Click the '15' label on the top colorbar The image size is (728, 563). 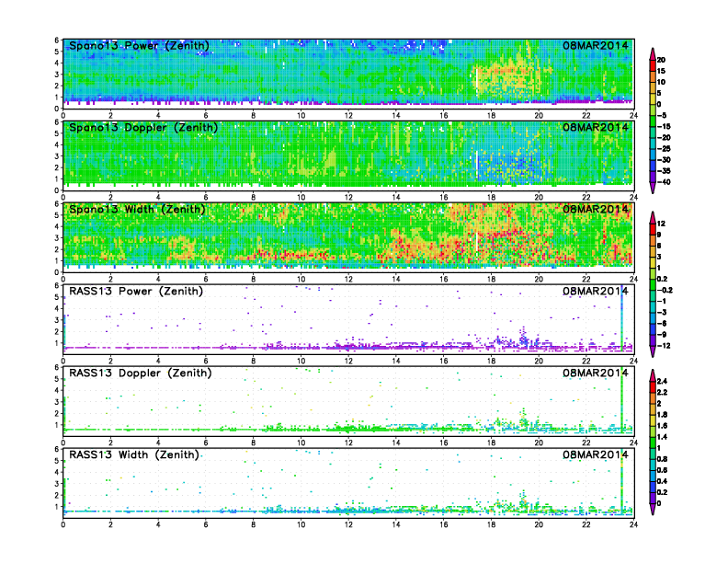[661, 71]
